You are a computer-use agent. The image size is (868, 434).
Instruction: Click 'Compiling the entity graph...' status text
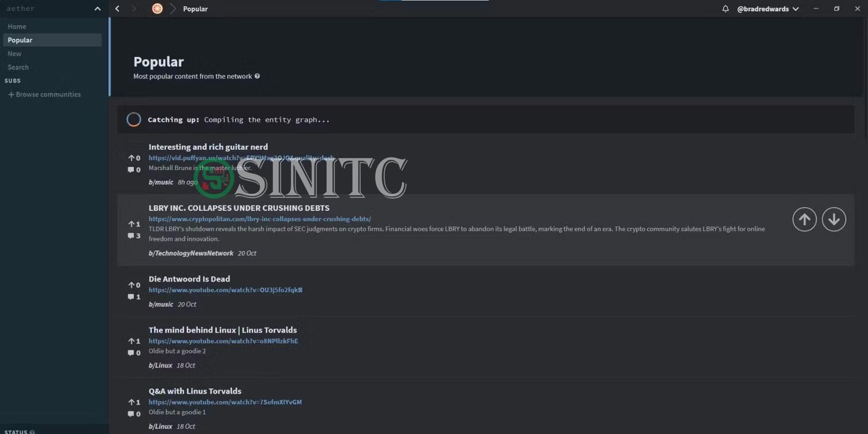[x=267, y=120]
